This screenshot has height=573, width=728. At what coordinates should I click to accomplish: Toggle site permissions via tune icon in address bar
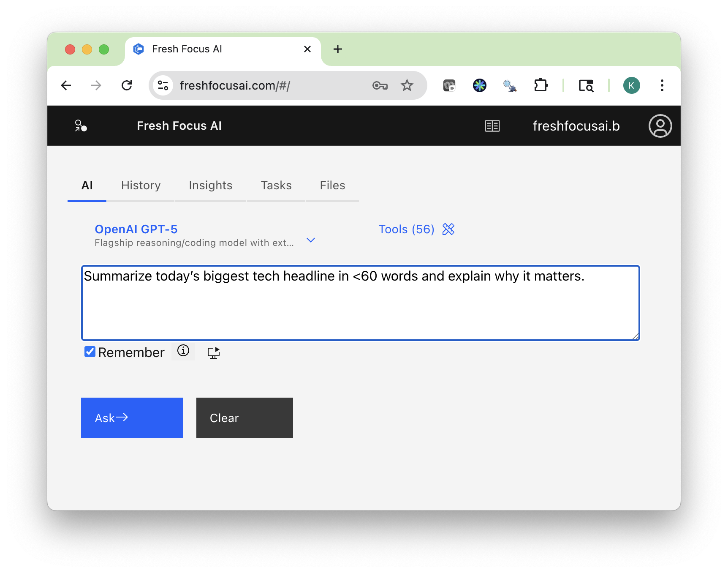(163, 85)
